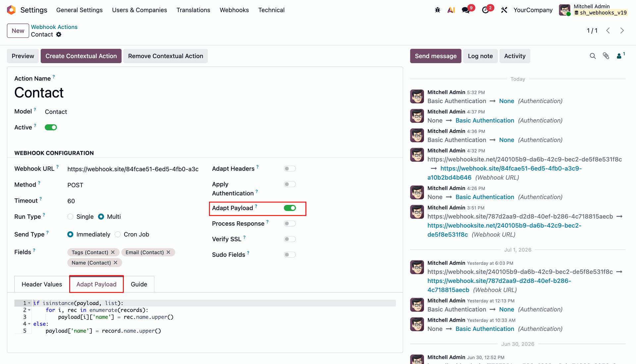Click the wrench tools icon in top bar
This screenshot has height=364, width=636.
click(504, 10)
